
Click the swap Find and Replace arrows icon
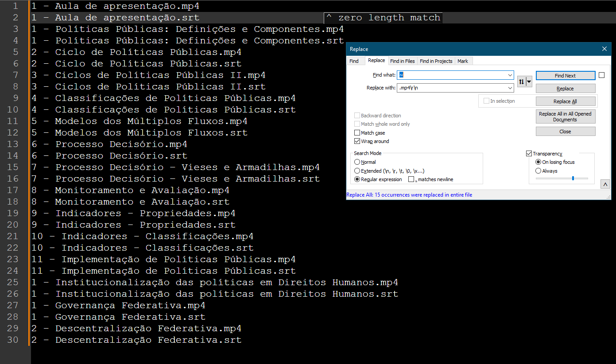click(x=522, y=82)
